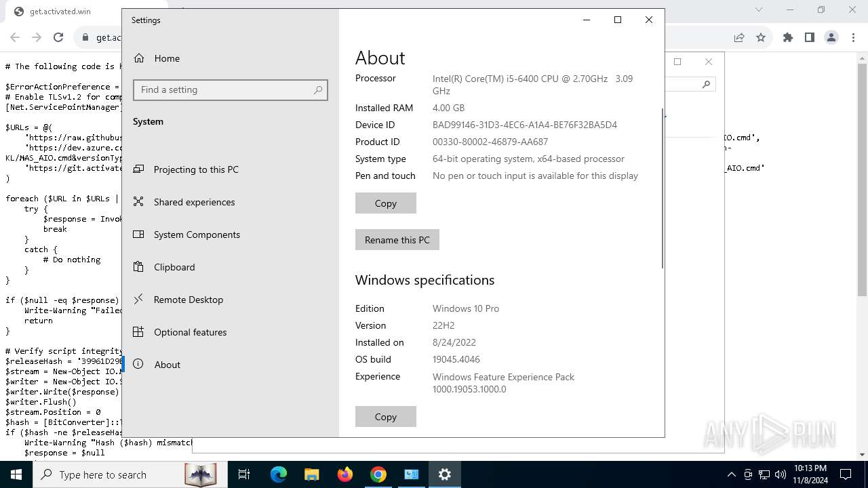Click the About info icon
Image resolution: width=868 pixels, height=488 pixels.
pos(138,365)
